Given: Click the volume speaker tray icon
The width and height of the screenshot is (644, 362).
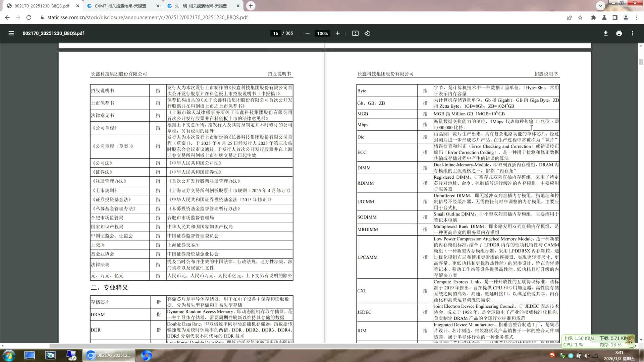Looking at the screenshot, I should coord(586,356).
